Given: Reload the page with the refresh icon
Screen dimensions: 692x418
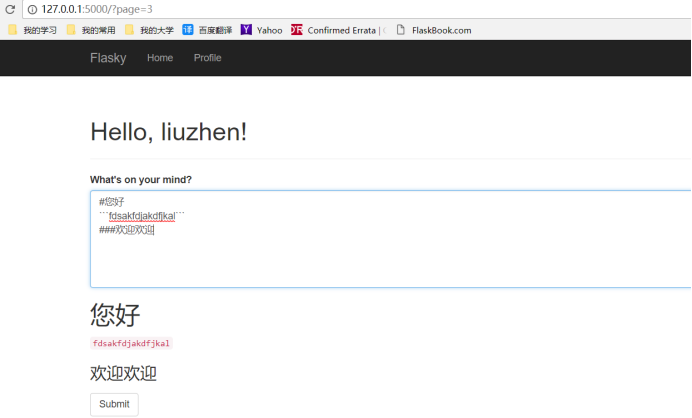Looking at the screenshot, I should tap(10, 9).
